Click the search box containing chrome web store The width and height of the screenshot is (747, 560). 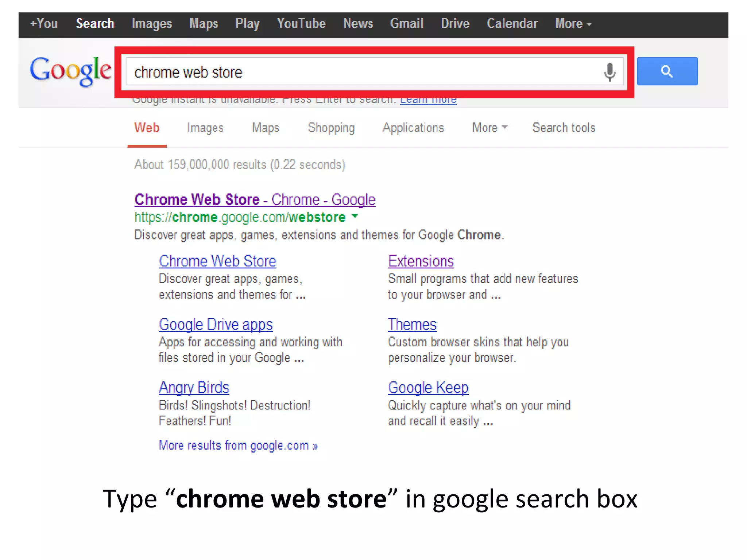coord(374,72)
